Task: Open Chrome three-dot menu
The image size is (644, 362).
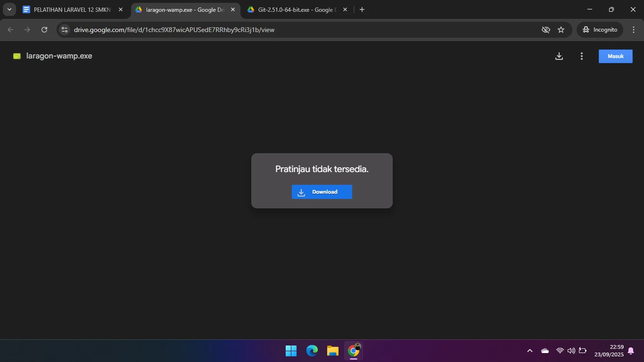Action: [x=634, y=30]
